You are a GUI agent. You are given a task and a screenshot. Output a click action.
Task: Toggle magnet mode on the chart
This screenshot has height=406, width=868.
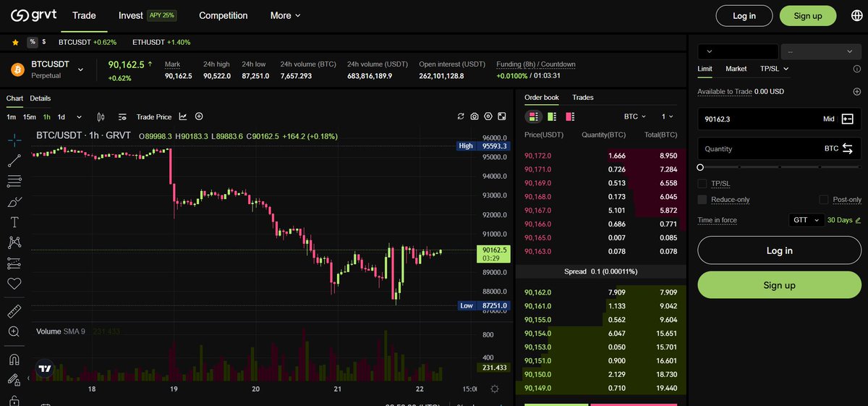14,359
